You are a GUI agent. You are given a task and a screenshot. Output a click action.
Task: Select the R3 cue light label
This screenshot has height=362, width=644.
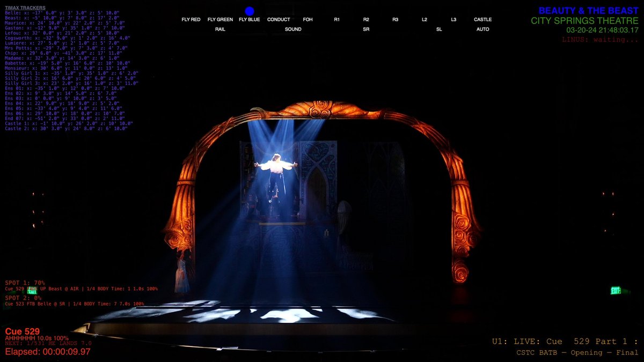click(x=395, y=19)
